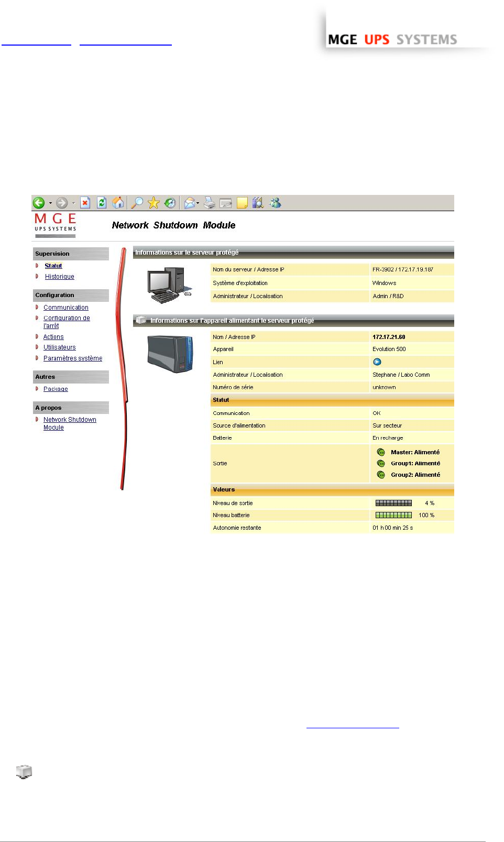Click the Niveau batterie level bar
This screenshot has width=504, height=842.
tap(393, 515)
